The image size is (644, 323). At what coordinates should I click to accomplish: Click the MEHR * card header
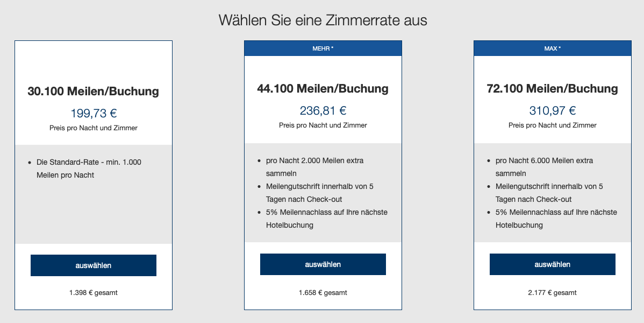pyautogui.click(x=323, y=48)
